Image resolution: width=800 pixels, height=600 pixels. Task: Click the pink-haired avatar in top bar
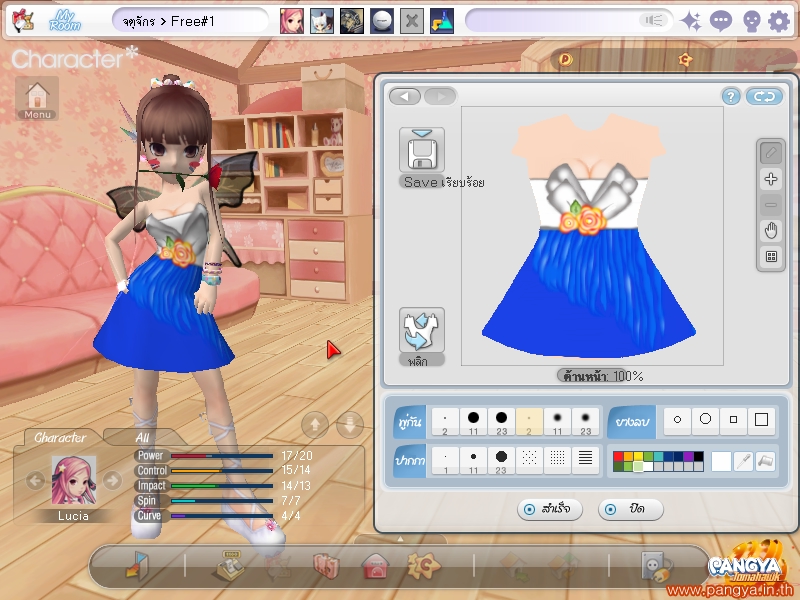pos(292,21)
